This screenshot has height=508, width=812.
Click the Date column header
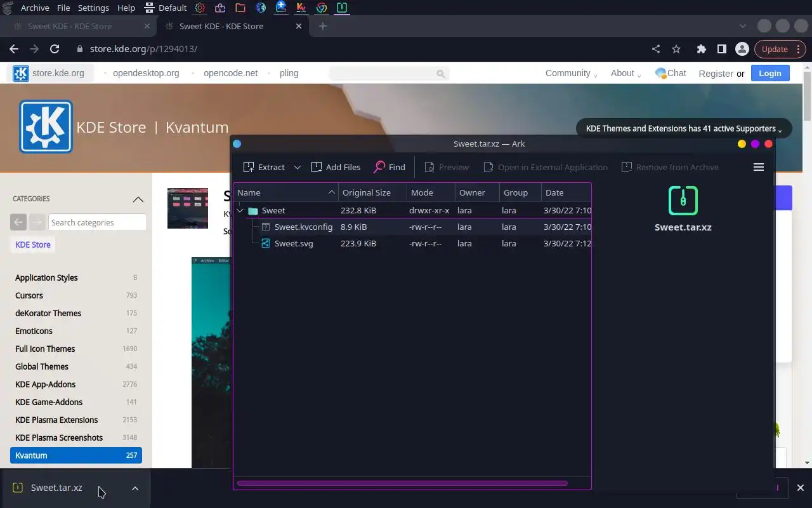click(x=566, y=192)
